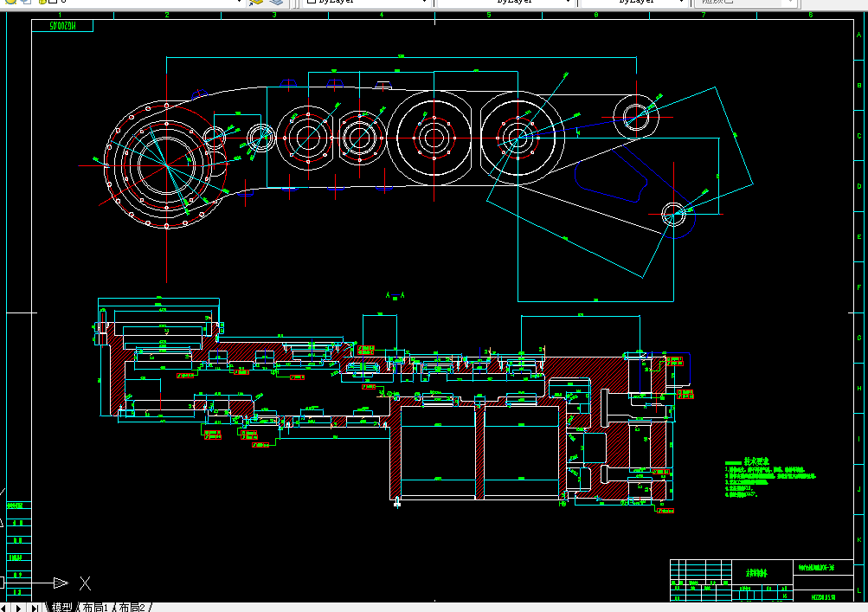Click the previous-tab scroll arrow
The width and height of the screenshot is (868, 612).
pos(3,608)
